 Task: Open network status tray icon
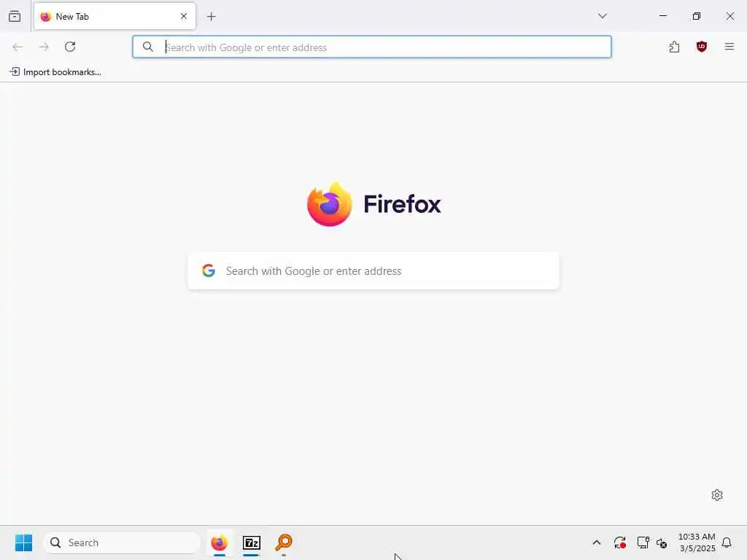point(643,542)
